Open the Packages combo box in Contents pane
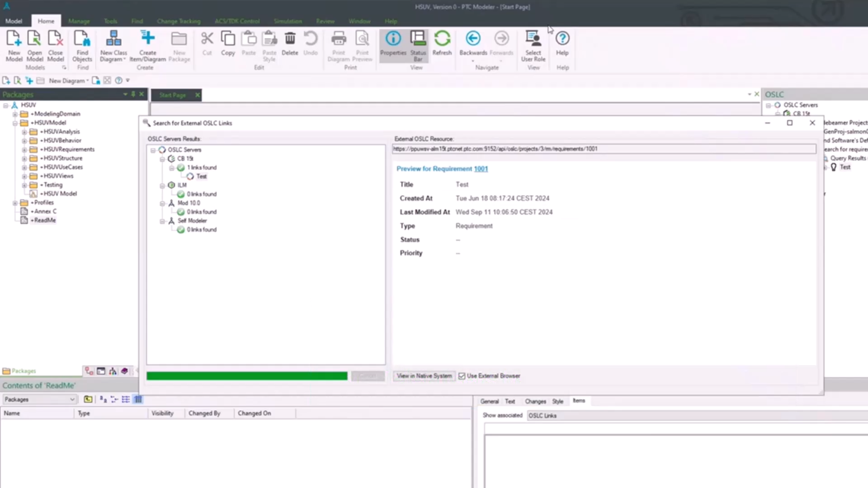 tap(40, 399)
